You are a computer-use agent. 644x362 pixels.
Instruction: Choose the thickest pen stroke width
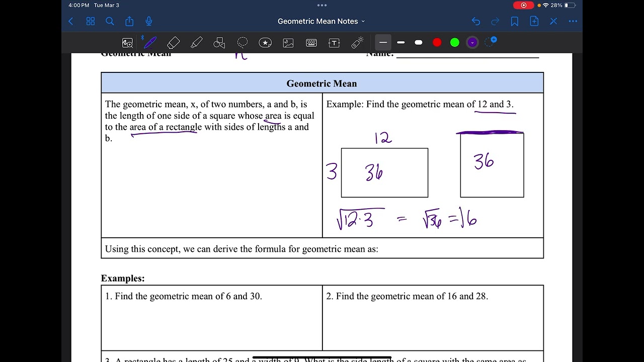point(419,43)
